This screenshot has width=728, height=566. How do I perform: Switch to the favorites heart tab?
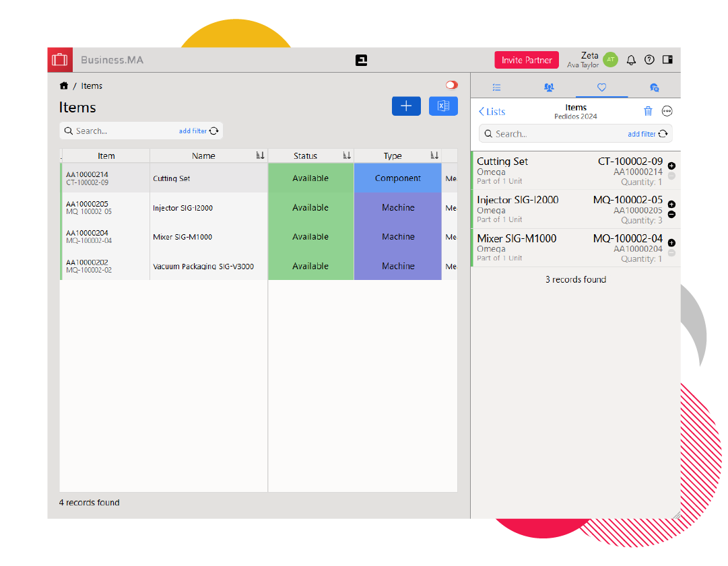[x=601, y=87]
